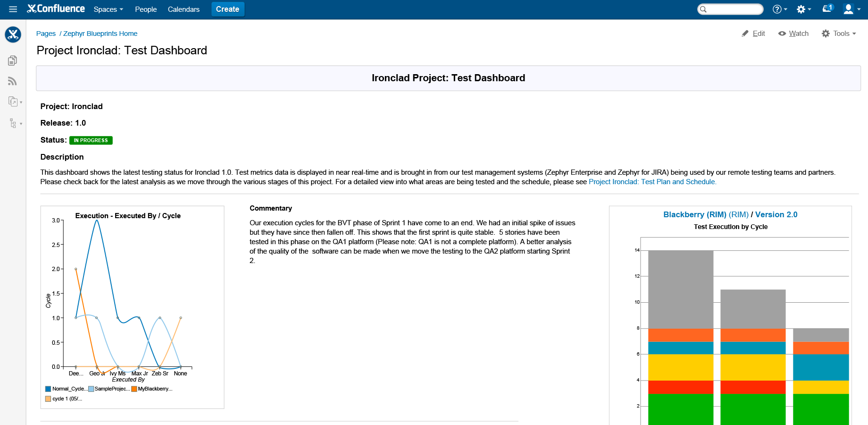
Task: Open the user profile avatar menu
Action: tap(852, 9)
